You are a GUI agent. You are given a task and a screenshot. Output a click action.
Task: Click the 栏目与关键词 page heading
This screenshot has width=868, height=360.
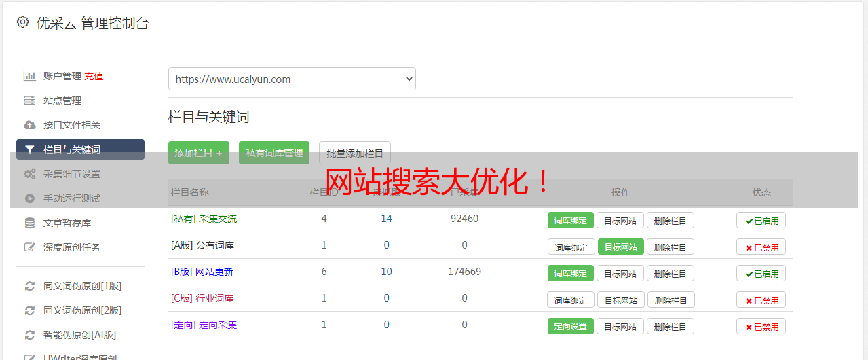point(209,117)
